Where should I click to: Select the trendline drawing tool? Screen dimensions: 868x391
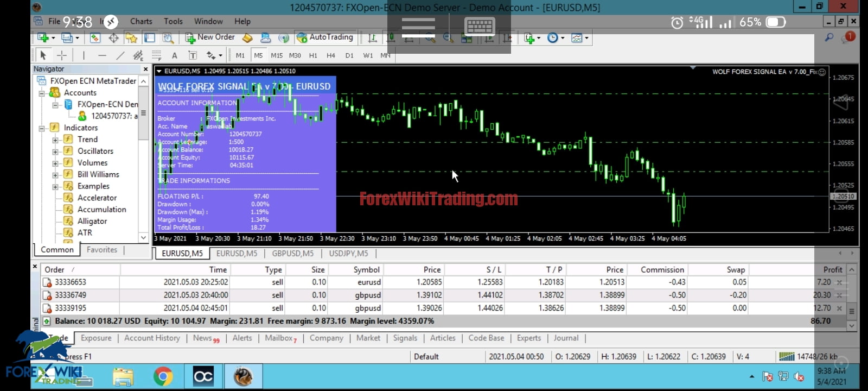coord(120,55)
